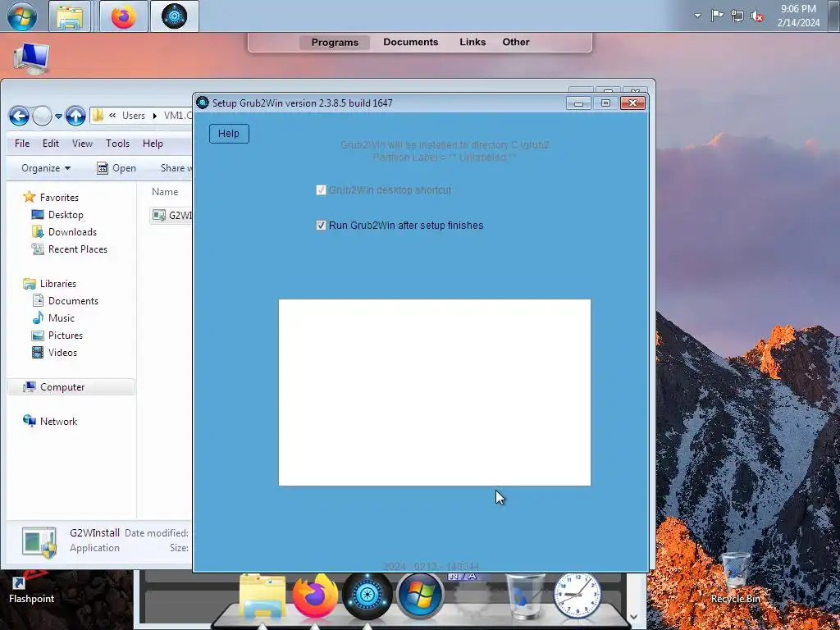Select the Links tab
Viewport: 840px width, 630px height.
point(472,42)
